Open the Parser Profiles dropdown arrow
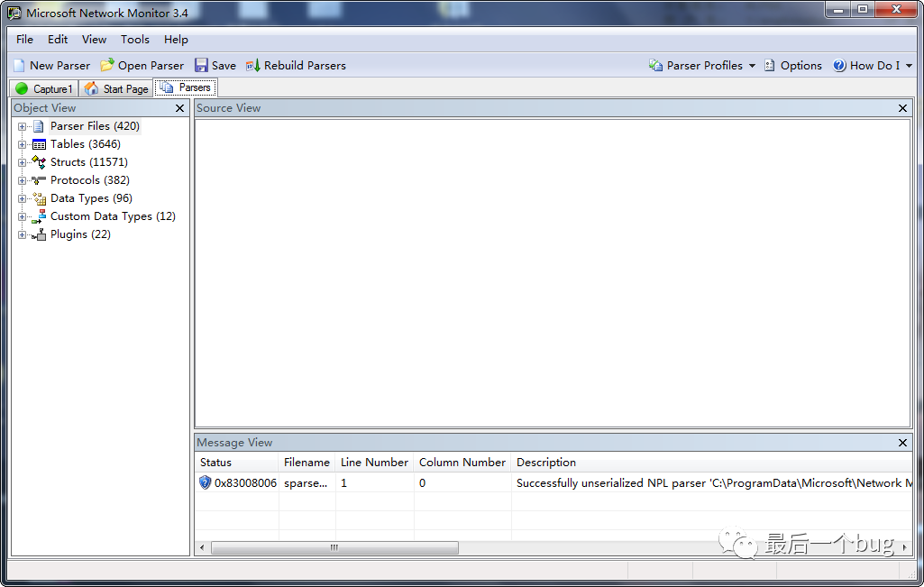The width and height of the screenshot is (924, 587). 752,66
